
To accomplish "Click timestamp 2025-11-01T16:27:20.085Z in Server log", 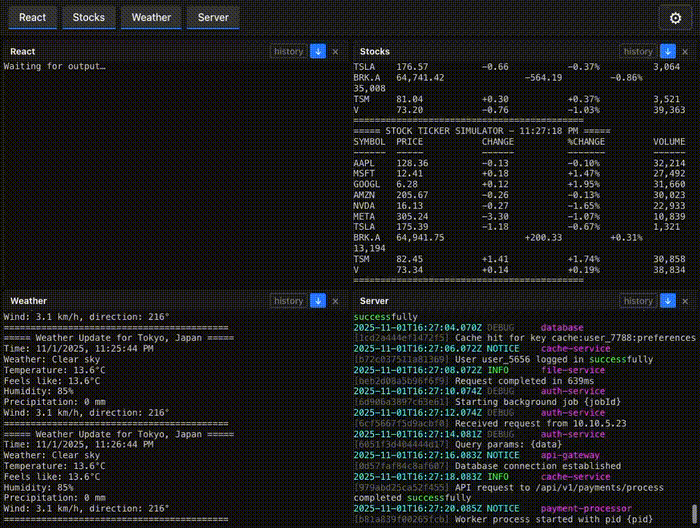I will point(418,508).
